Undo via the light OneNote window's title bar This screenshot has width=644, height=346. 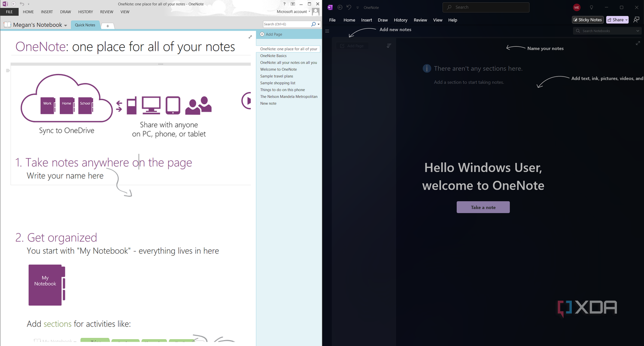(22, 4)
